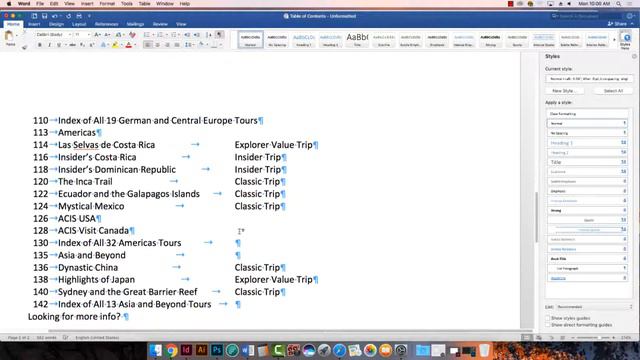
Task: Click New Style button in Styles pane
Action: click(564, 91)
